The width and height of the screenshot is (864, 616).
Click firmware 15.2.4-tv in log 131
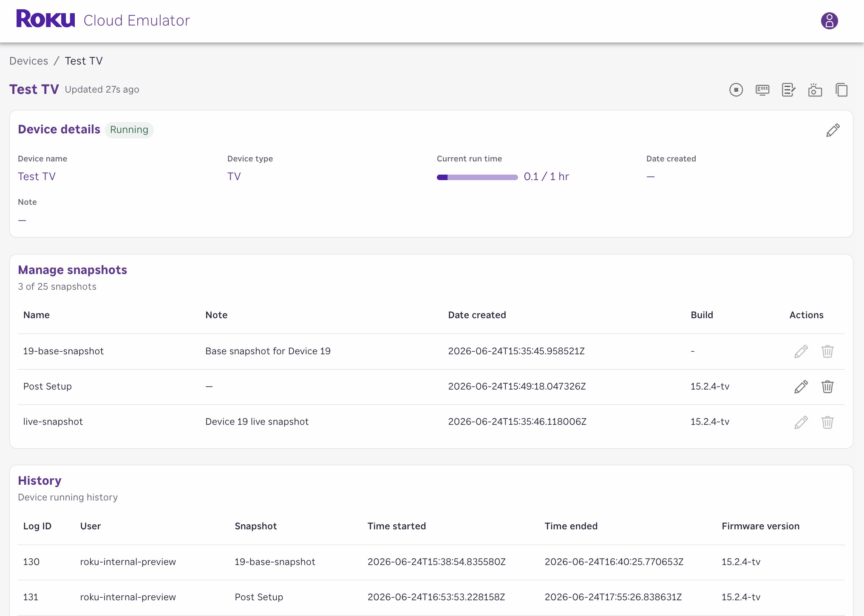click(741, 597)
